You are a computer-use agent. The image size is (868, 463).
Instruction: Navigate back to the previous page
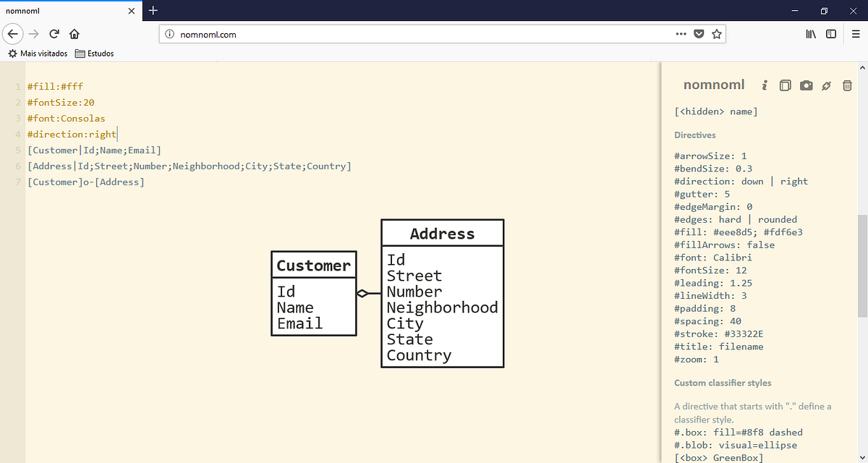(x=13, y=33)
